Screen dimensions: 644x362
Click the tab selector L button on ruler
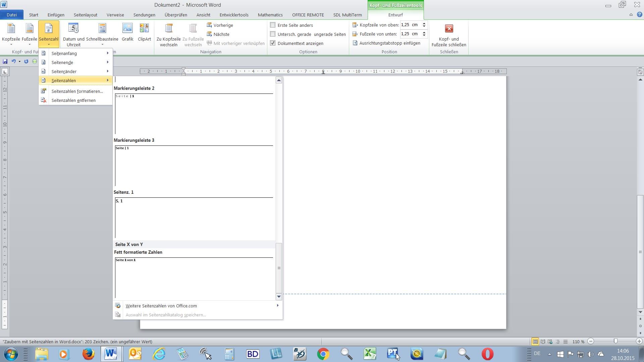[x=5, y=71]
